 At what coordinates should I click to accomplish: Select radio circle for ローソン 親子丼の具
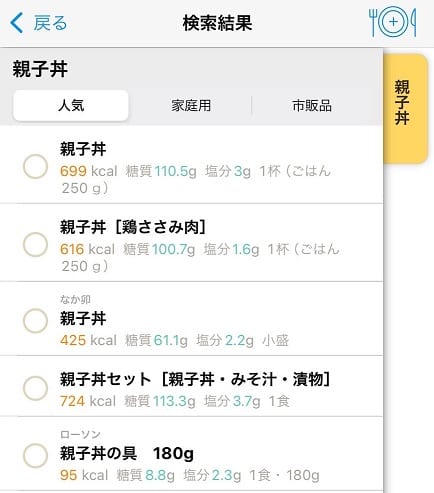point(35,455)
